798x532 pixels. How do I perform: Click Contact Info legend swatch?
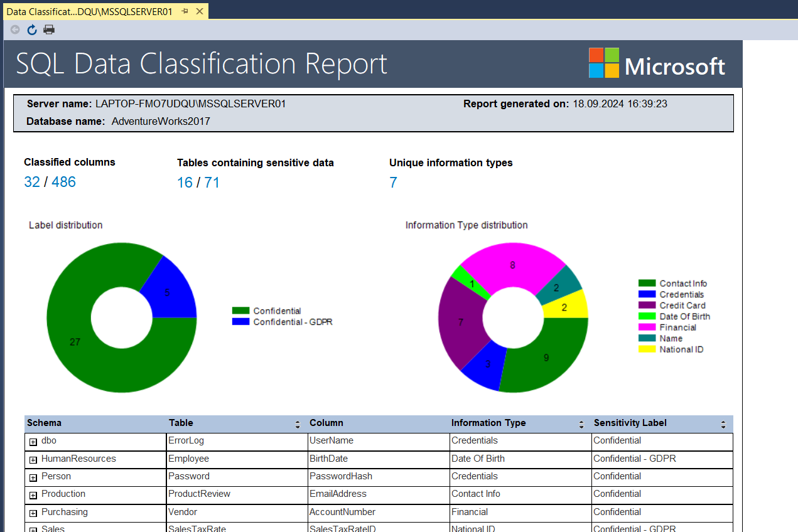[647, 284]
